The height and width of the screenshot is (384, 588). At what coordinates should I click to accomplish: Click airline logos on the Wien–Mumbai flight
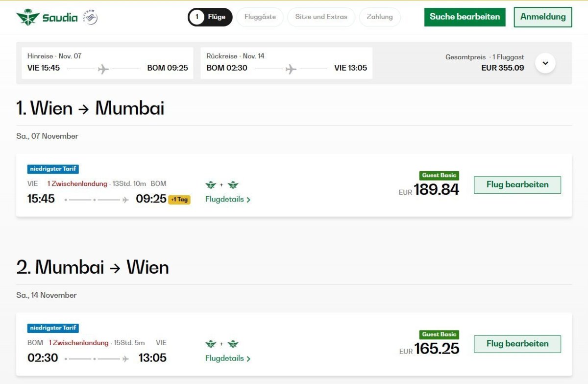(222, 185)
